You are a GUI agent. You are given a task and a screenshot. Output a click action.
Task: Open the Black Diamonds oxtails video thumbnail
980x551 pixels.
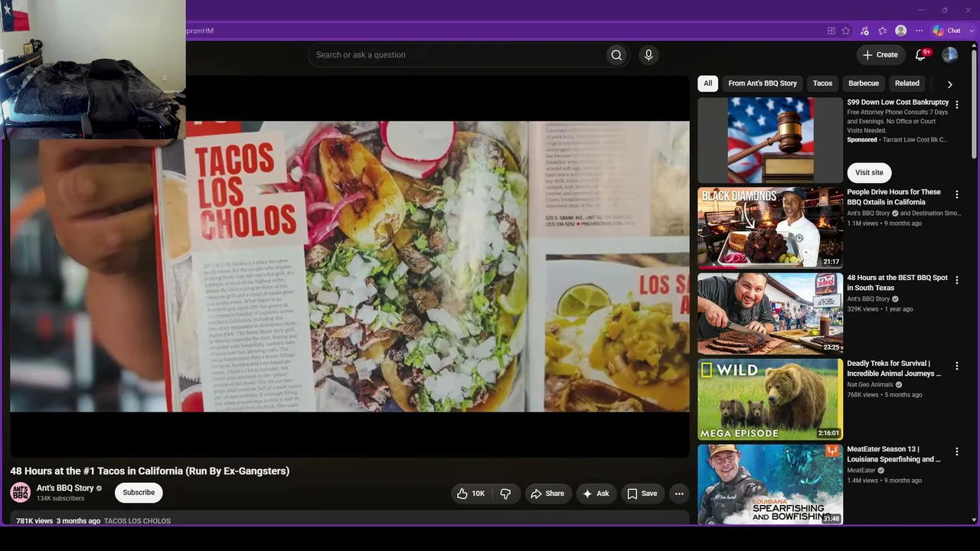point(770,227)
